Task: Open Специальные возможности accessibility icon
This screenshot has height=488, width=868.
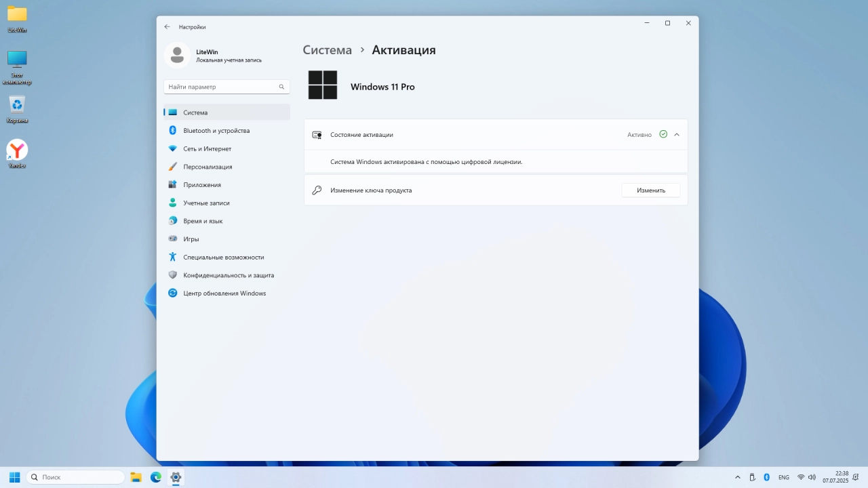Action: coord(173,257)
